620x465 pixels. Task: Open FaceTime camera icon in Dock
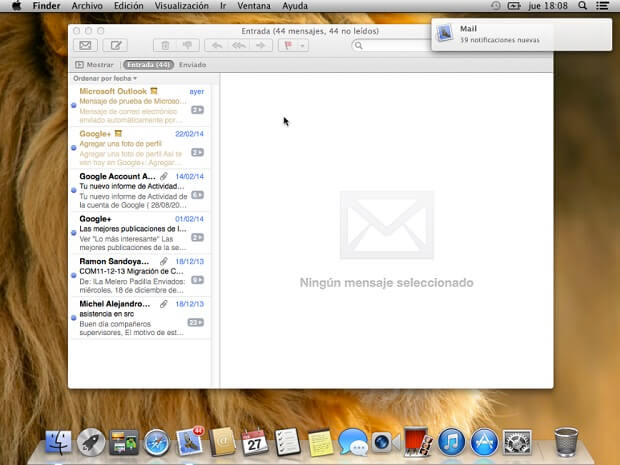[x=386, y=442]
